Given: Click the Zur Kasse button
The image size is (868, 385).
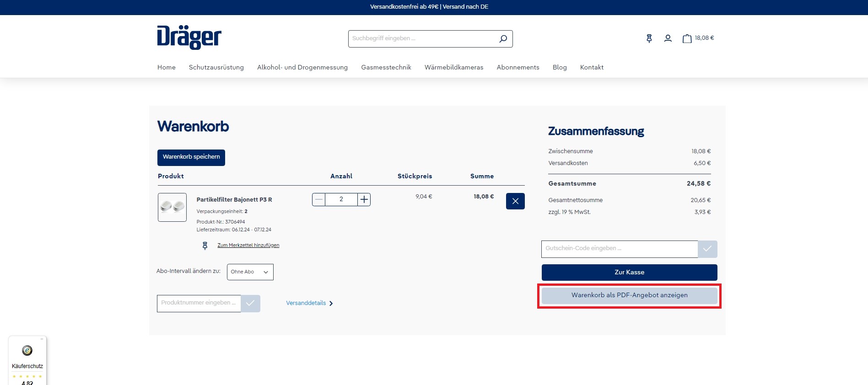Looking at the screenshot, I should pos(629,273).
